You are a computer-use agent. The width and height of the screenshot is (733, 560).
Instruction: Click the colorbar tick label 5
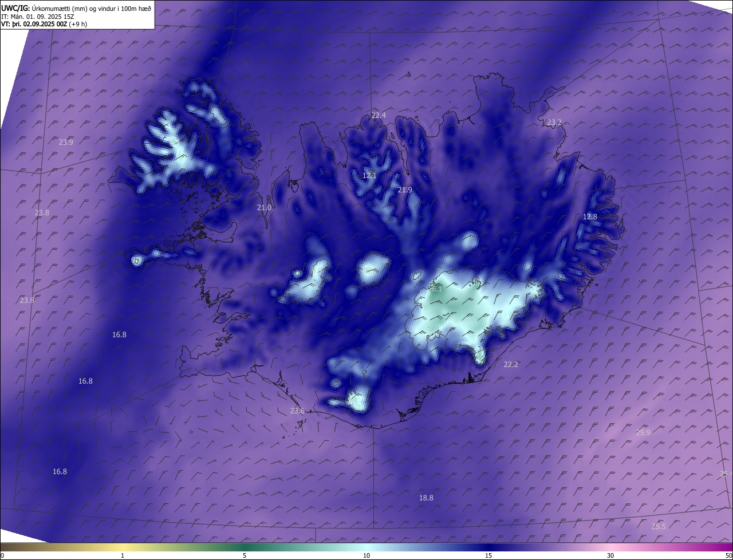(x=245, y=555)
